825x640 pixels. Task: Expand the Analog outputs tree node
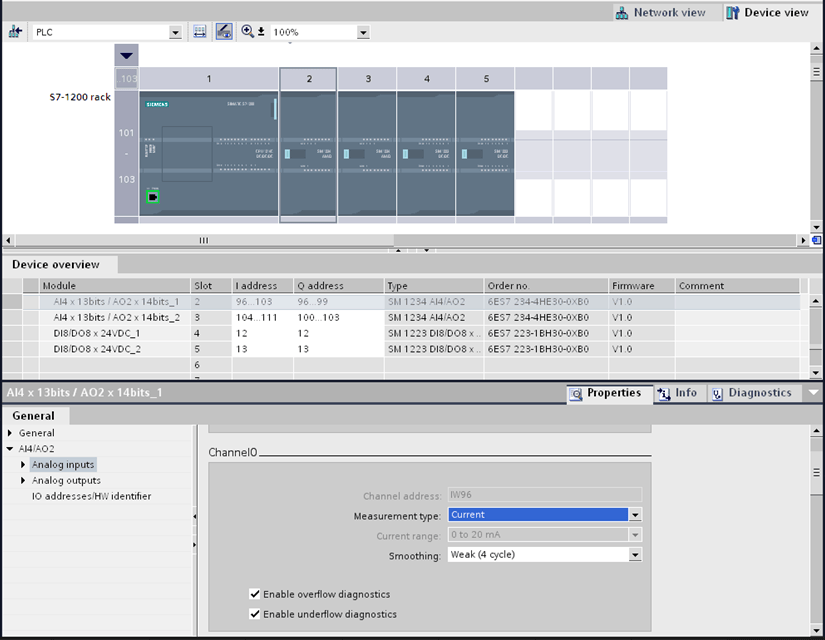pyautogui.click(x=23, y=480)
